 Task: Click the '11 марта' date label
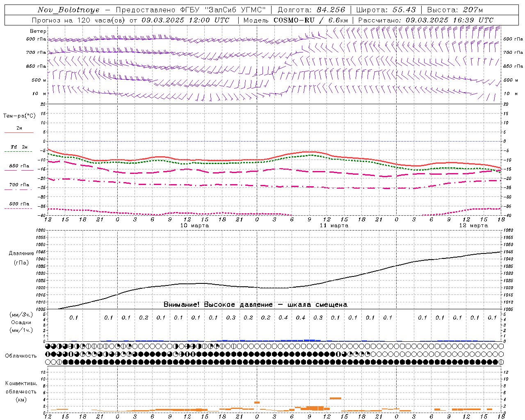pyautogui.click(x=334, y=226)
